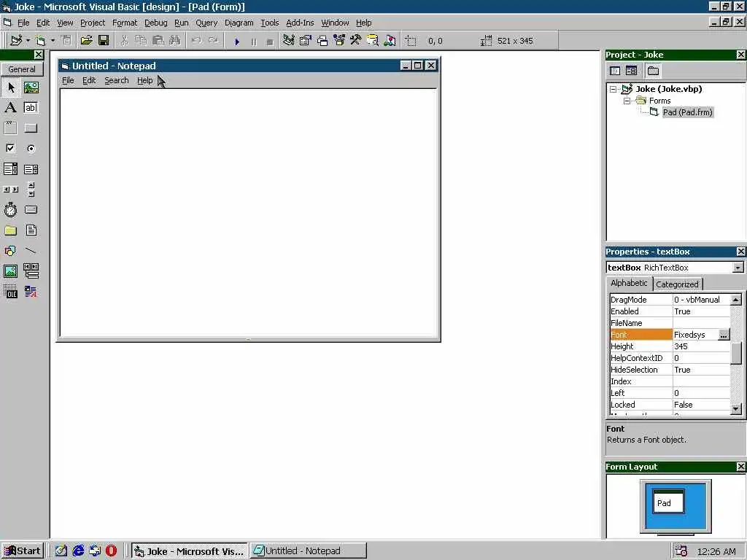Image resolution: width=747 pixels, height=560 pixels.
Task: Open the Add Project dropdown arrow
Action: coord(28,41)
